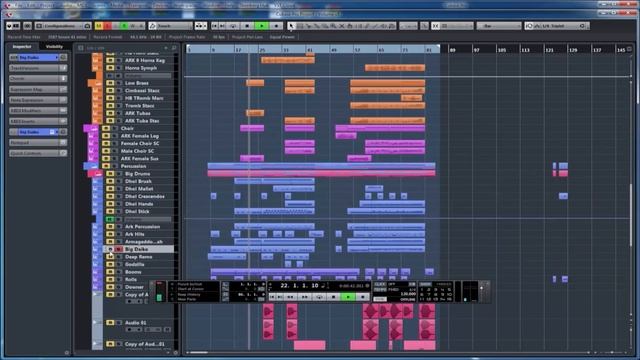Click the Add Track plus icon
Image resolution: width=640 pixels, height=360 pixels.
click(x=166, y=48)
